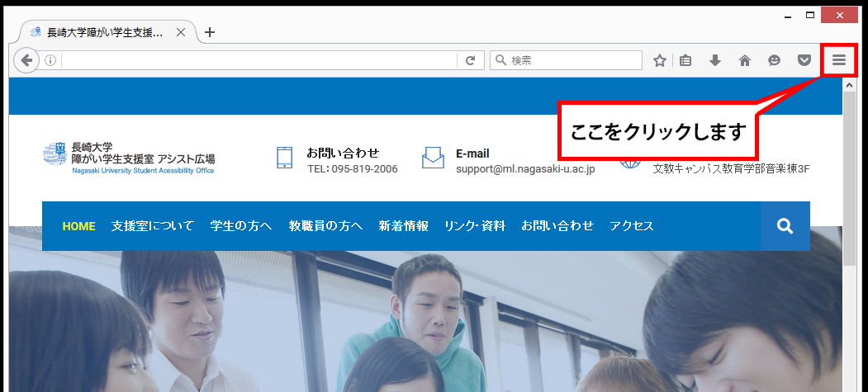Click the support@ml.nagasaki-u.ac.jp email address
The width and height of the screenshot is (868, 392).
(x=525, y=169)
